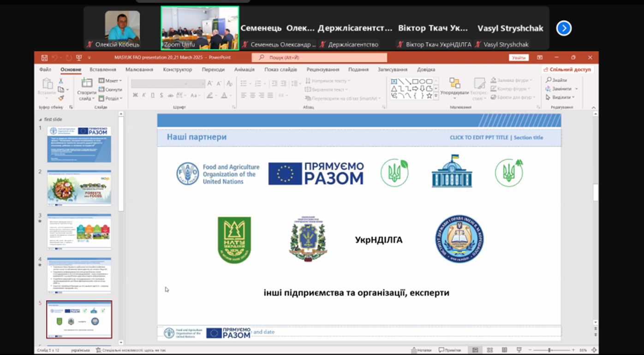Toggle underline formatting

click(153, 95)
